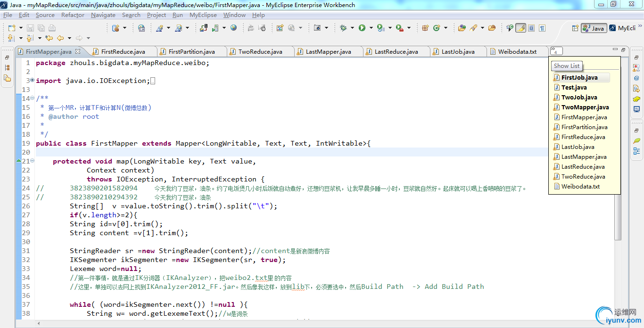Click the Debug bug icon

(343, 28)
